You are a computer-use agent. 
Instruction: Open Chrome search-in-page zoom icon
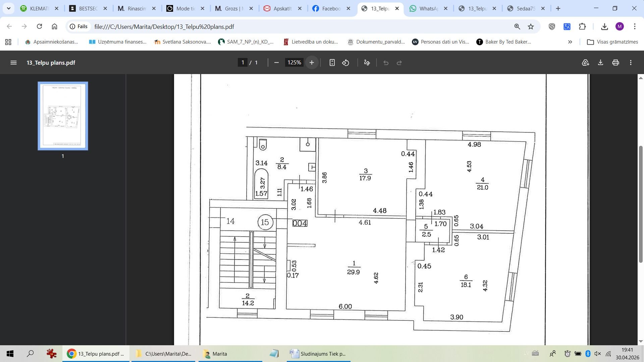tap(517, 26)
